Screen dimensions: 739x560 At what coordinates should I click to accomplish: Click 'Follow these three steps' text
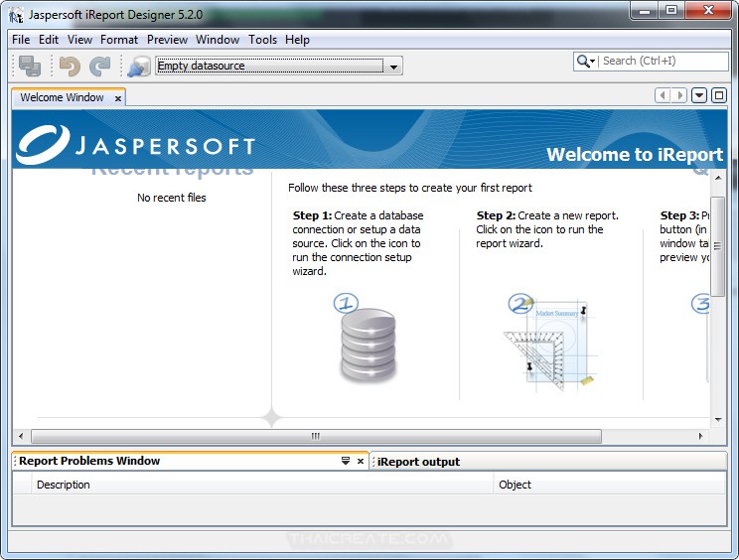(410, 188)
